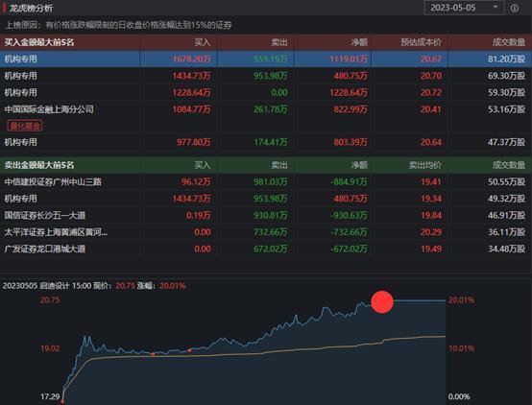Viewport: 532px width, 405px height.
Task: Click the dropdown arrow in the date box
Action: click(496, 7)
